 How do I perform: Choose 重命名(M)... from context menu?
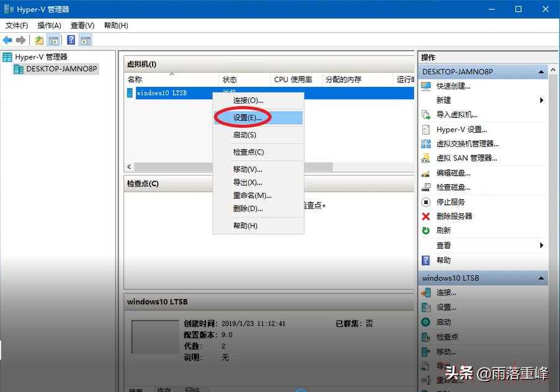[x=258, y=195]
